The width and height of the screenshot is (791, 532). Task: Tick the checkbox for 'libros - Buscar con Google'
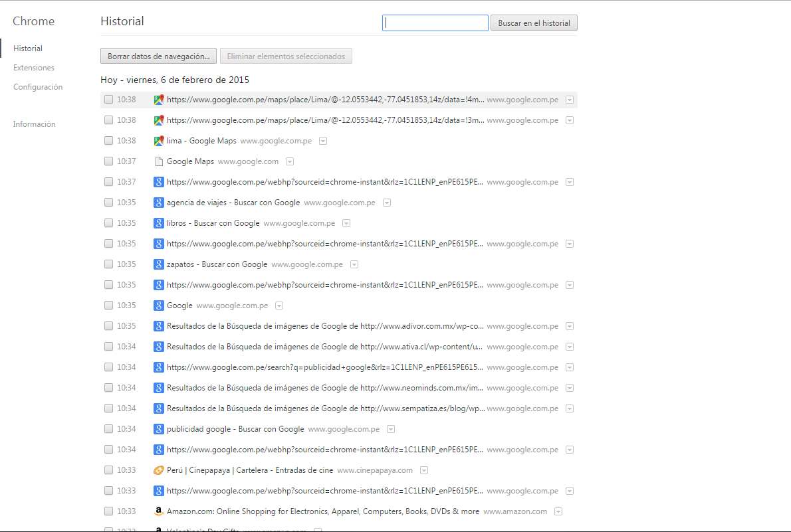coord(108,223)
